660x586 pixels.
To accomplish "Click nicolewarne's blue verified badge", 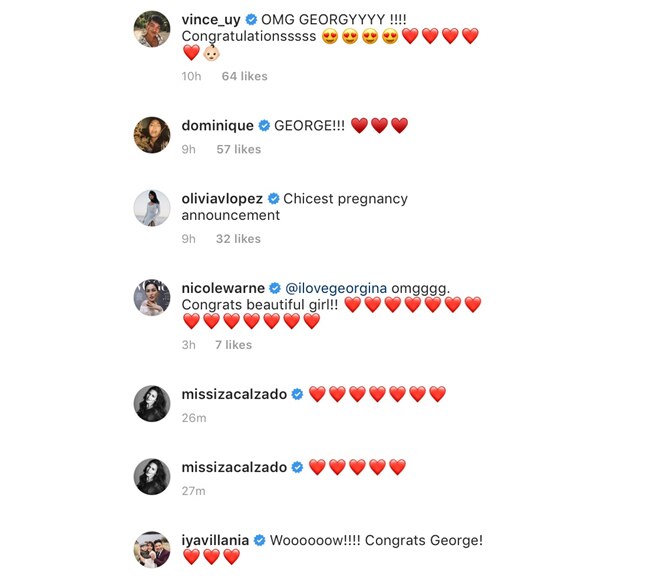I will point(275,288).
